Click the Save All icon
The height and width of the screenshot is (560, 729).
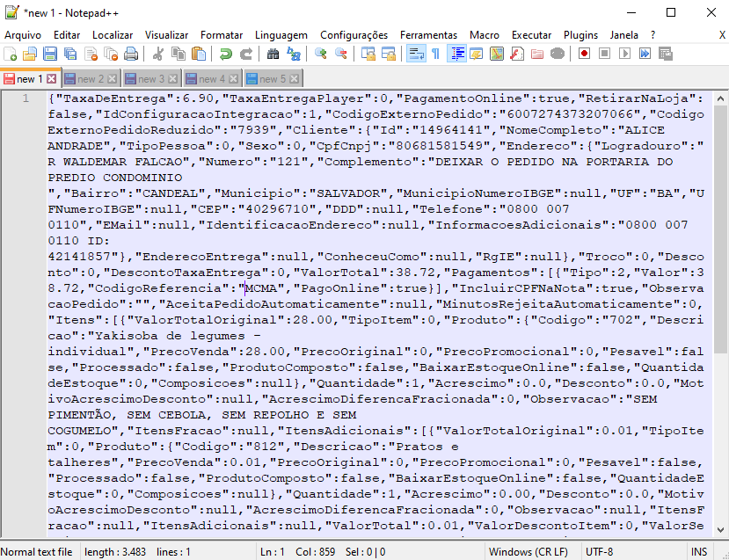(70, 54)
